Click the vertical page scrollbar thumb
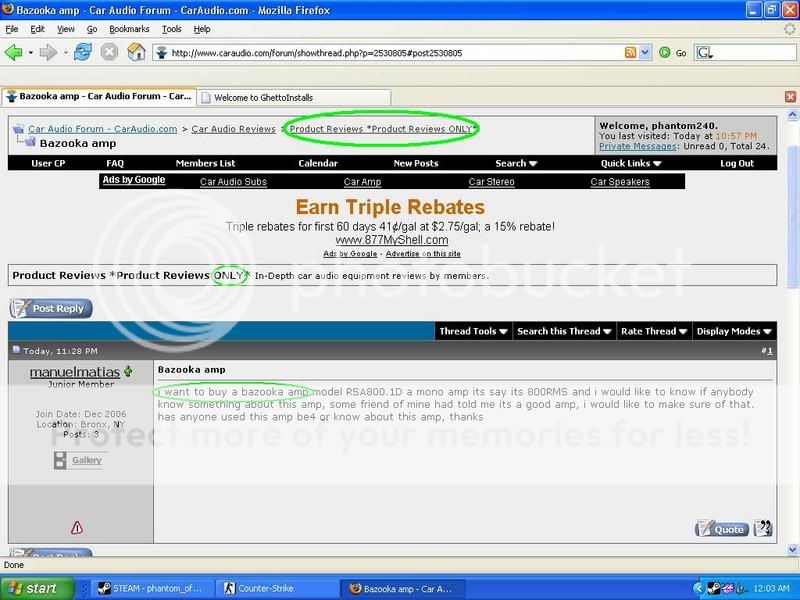 tap(792, 218)
